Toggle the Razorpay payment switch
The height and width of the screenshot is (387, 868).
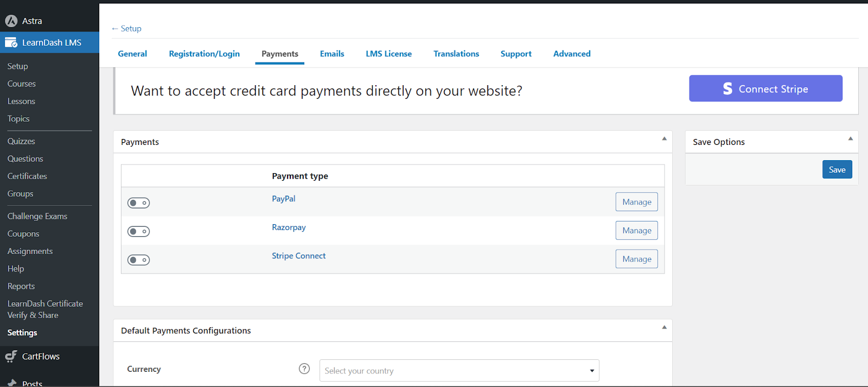(x=138, y=231)
